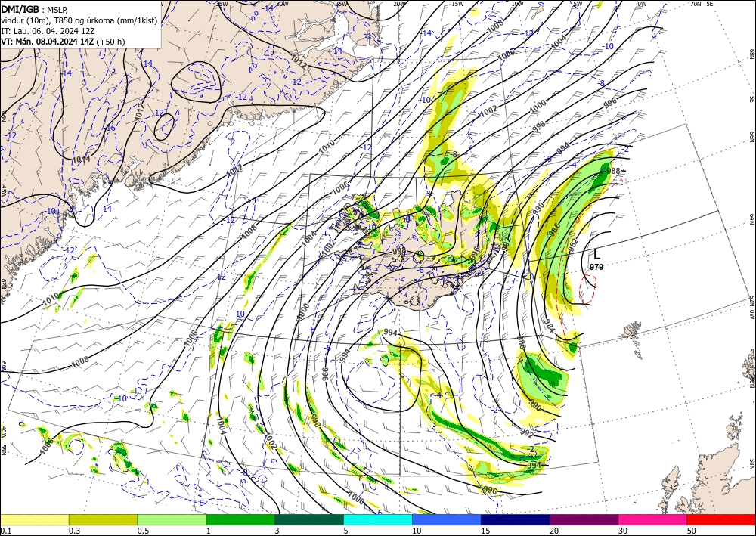
Task: Click the navy 15–20 legend swatch
Action: click(x=516, y=519)
